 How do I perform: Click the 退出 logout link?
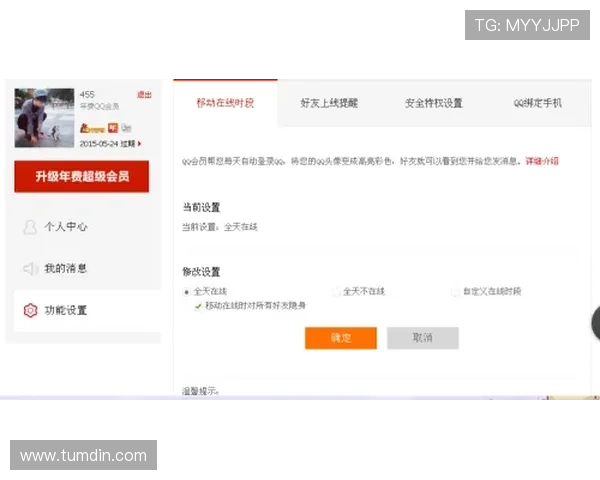pos(144,95)
